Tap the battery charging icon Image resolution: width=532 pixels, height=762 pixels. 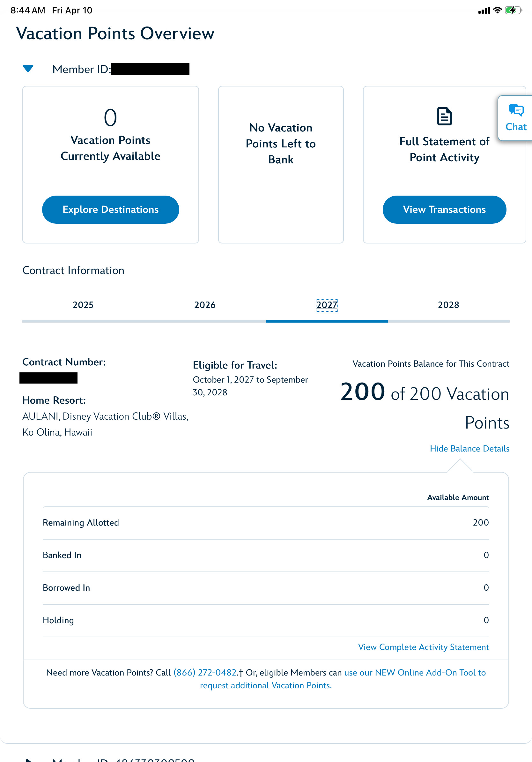pos(513,10)
